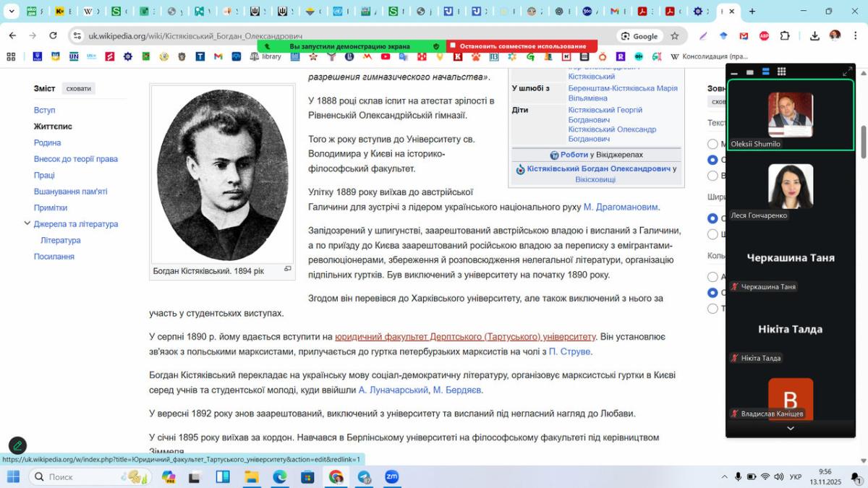The width and height of the screenshot is (868, 488).
Task: Go to "Вшанування пам'яті" in the contents
Action: tap(70, 192)
